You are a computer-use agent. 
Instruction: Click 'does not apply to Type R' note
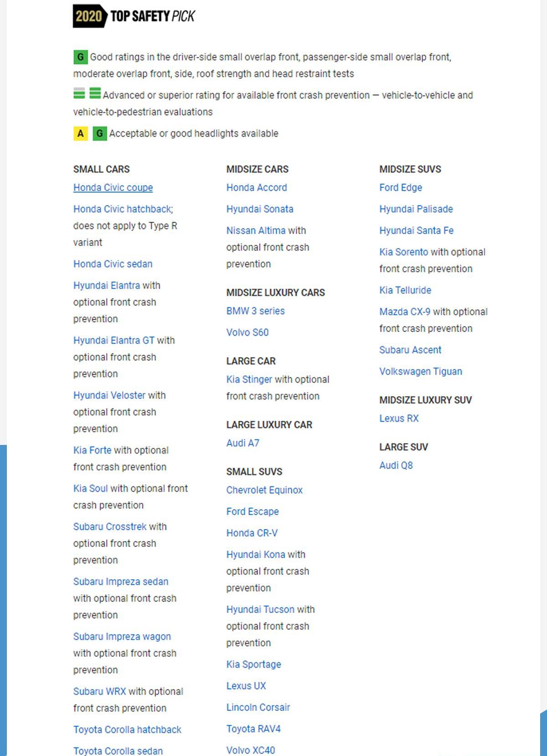(x=125, y=226)
